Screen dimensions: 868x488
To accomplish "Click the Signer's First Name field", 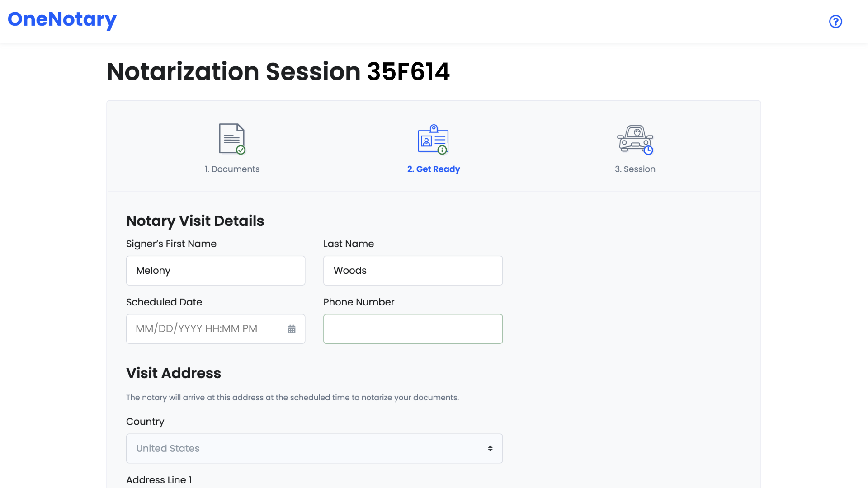I will (x=216, y=271).
